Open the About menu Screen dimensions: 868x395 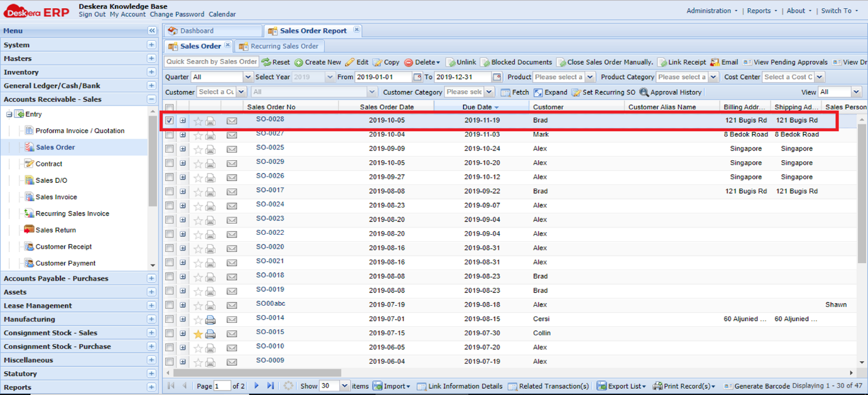[799, 11]
